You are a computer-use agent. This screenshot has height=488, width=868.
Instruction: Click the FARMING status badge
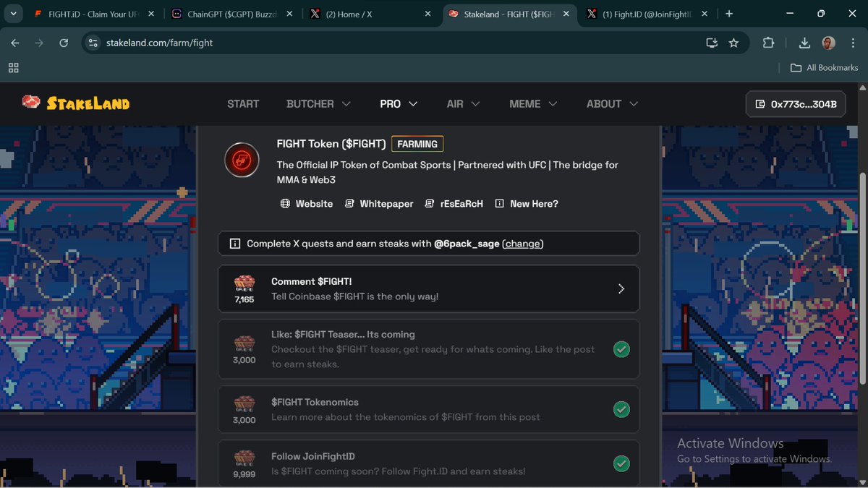417,144
